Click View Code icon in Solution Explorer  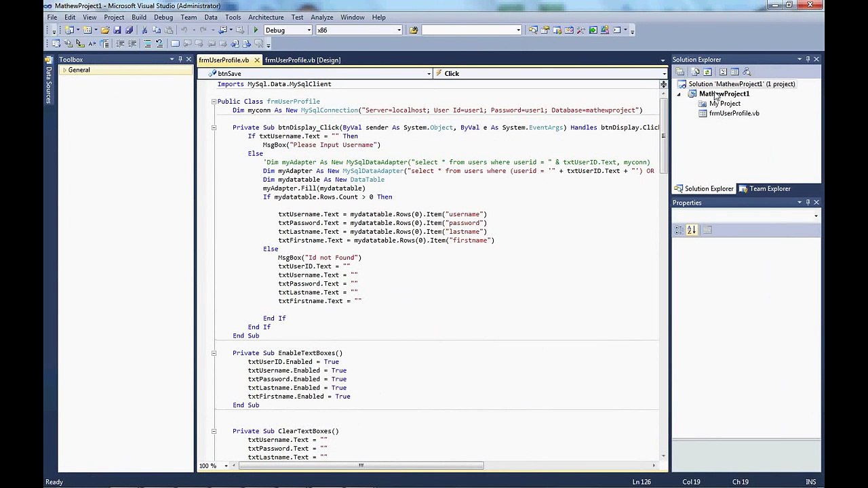click(723, 72)
